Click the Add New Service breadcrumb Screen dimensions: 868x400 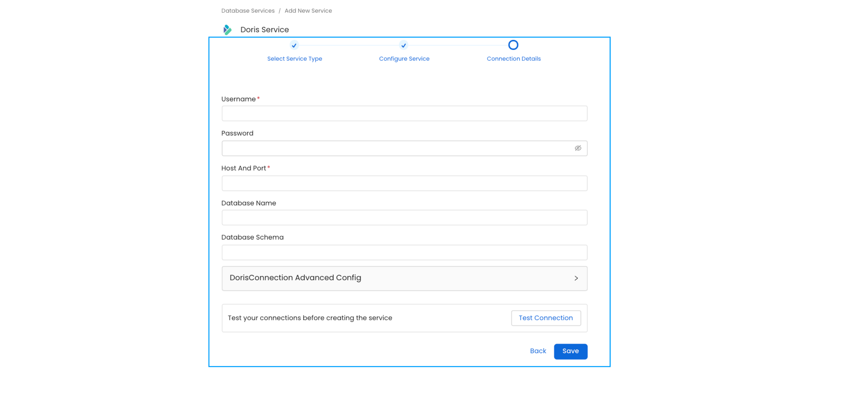pyautogui.click(x=308, y=10)
